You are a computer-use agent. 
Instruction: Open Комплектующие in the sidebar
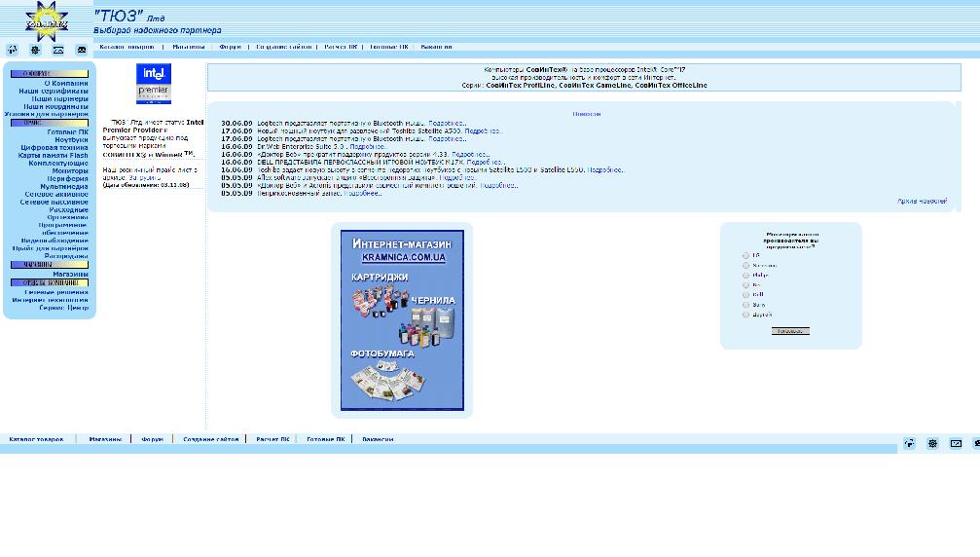point(58,164)
